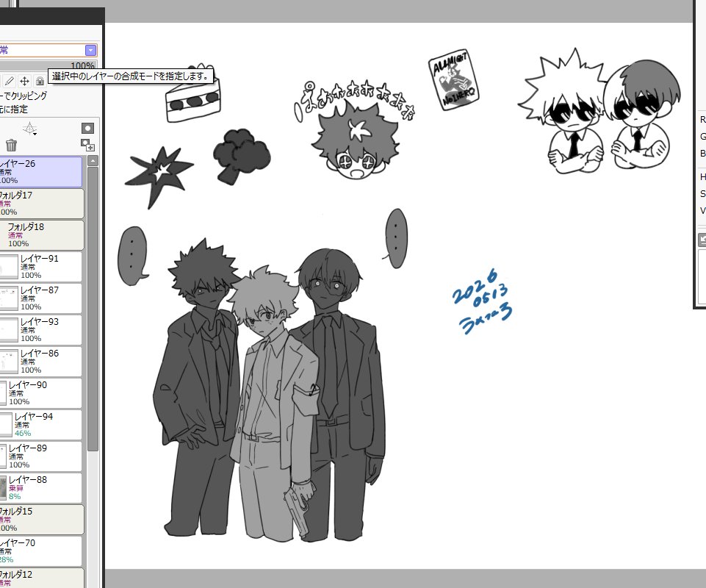Click thumbnail of layer レイヤー88
The height and width of the screenshot is (588, 706).
(x=3, y=487)
